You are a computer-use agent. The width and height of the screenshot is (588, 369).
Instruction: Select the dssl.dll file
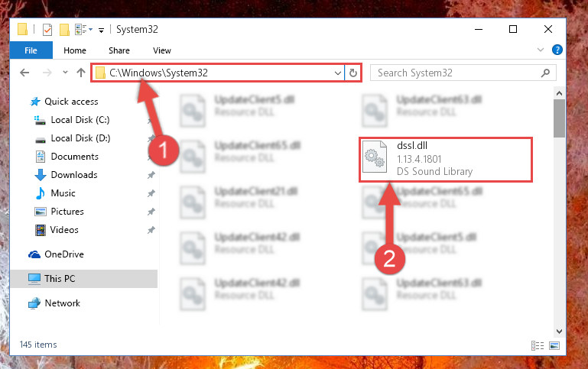click(x=446, y=160)
